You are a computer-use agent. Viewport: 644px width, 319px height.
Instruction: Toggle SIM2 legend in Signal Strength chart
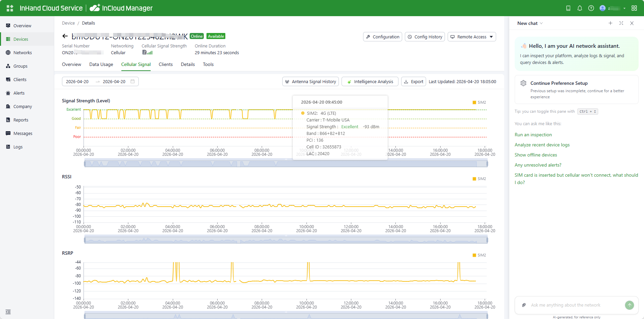pyautogui.click(x=479, y=102)
